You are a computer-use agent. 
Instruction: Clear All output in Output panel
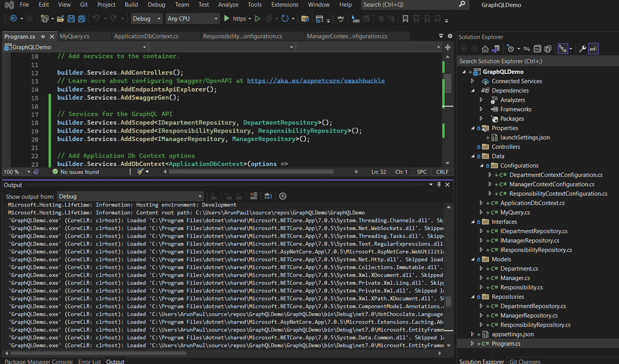(x=253, y=196)
